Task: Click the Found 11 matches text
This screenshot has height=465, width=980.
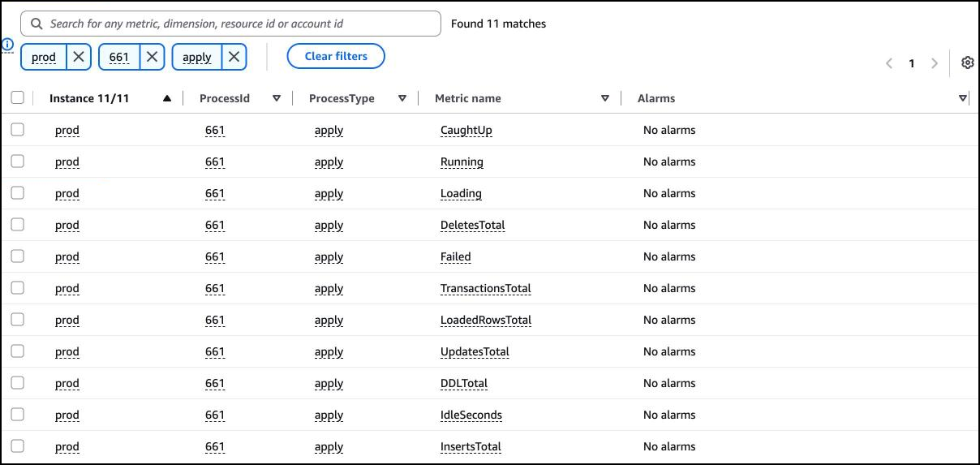Action: click(x=498, y=24)
